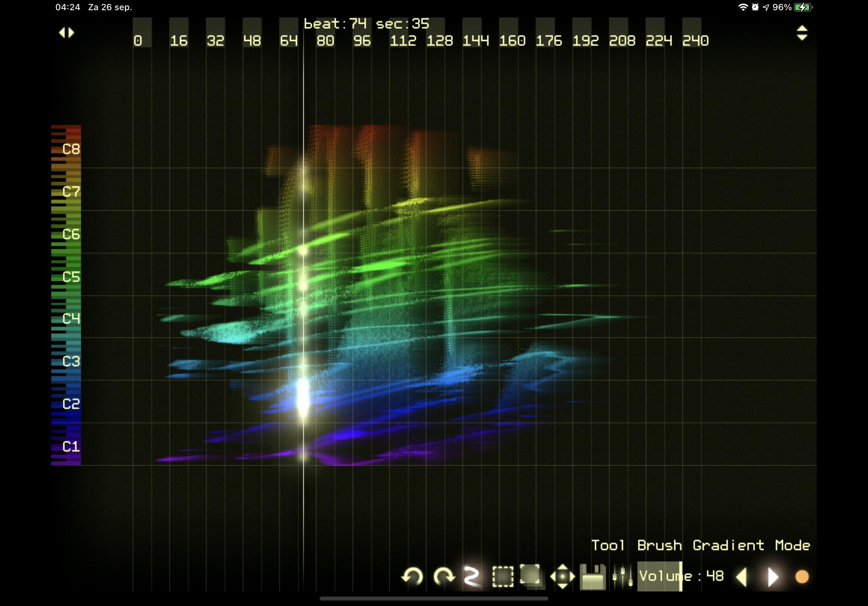
Task: Click the undo arrow icon
Action: tap(412, 577)
